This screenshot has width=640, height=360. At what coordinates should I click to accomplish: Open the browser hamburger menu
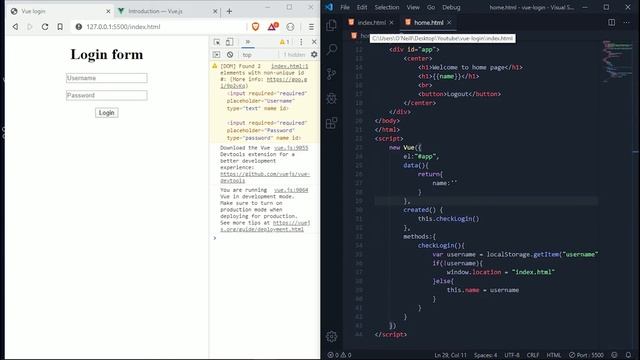(311, 27)
